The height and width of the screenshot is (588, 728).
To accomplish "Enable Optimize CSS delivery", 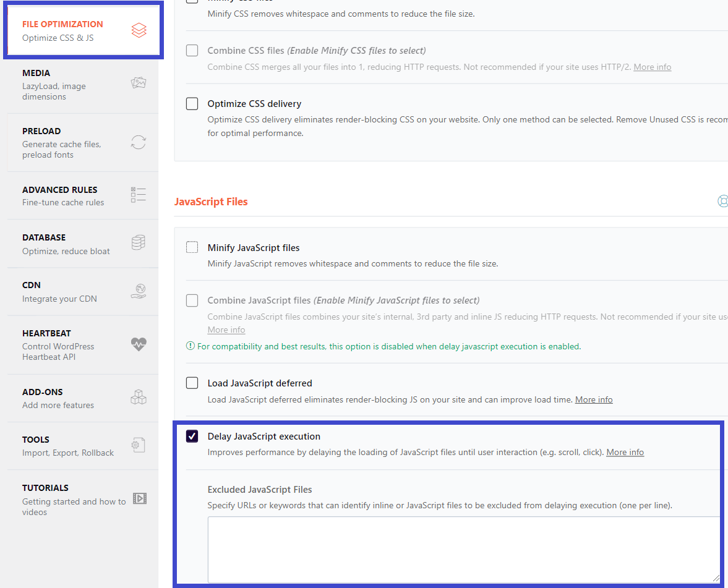I will coord(192,103).
